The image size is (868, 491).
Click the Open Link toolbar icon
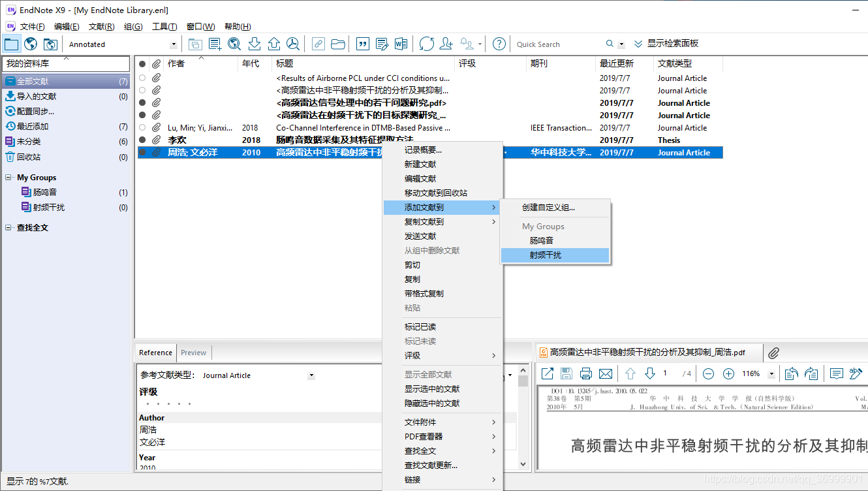[x=318, y=44]
